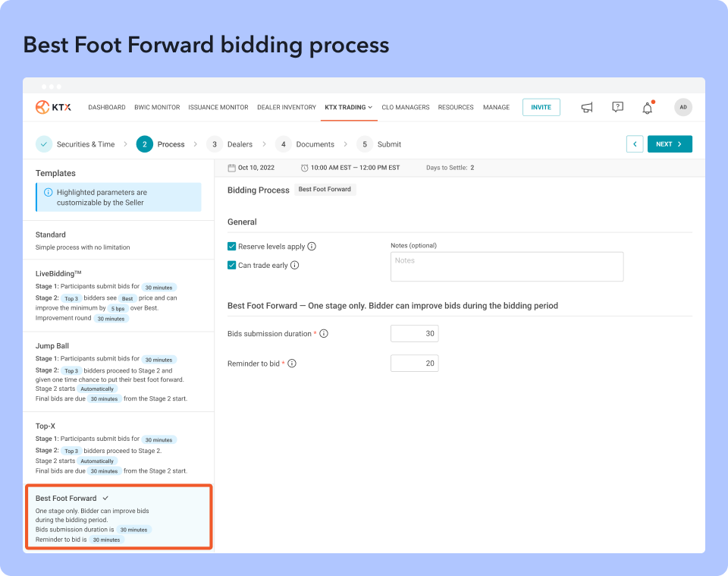Screen dimensions: 728x576
Task: Click the Bids submission duration field
Action: (415, 333)
